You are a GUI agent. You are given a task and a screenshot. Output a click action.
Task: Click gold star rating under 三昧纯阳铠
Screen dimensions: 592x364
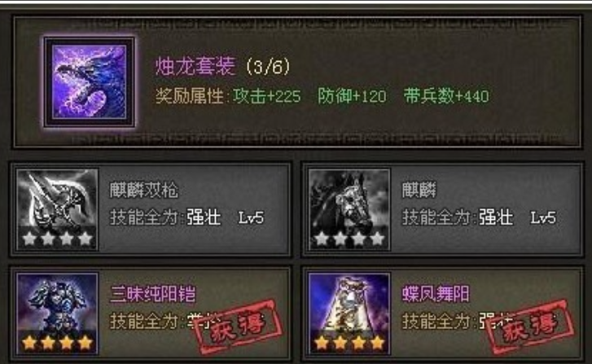[57, 343]
